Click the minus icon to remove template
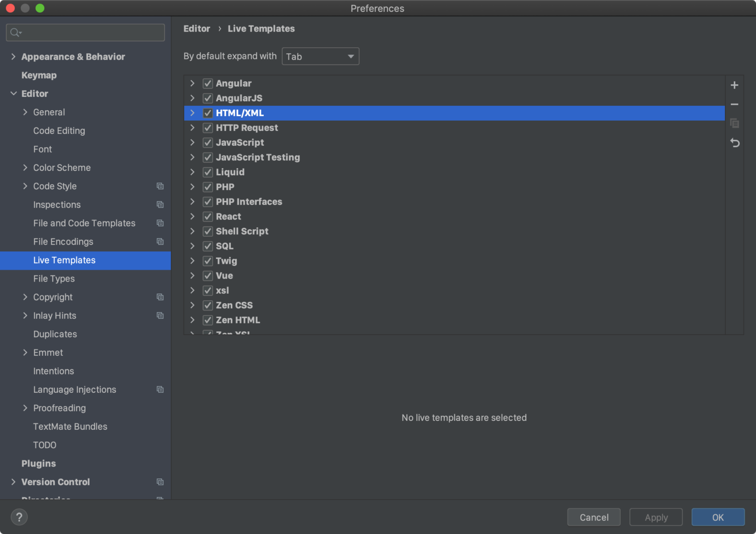 [x=734, y=104]
